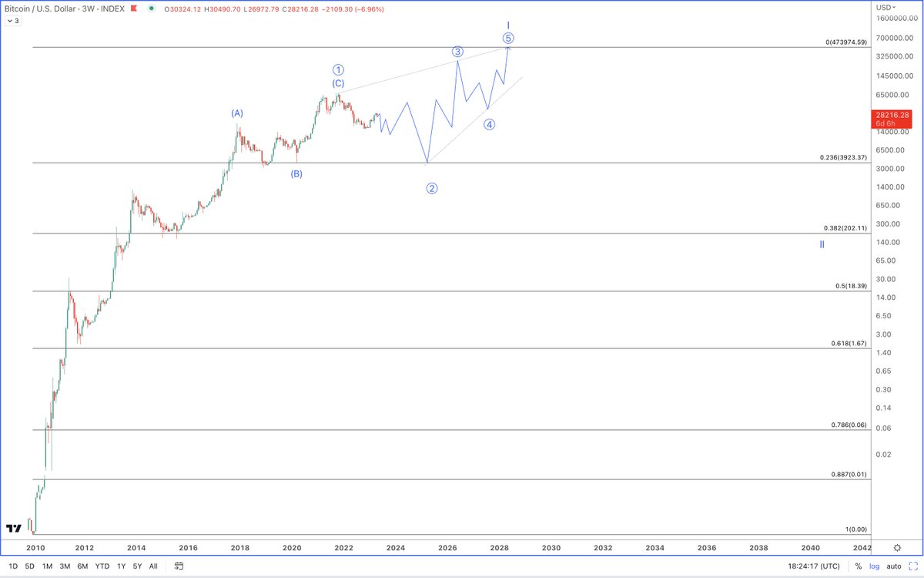Viewport: 924px width, 578px height.
Task: Switch price scale to percent mode
Action: tap(859, 566)
